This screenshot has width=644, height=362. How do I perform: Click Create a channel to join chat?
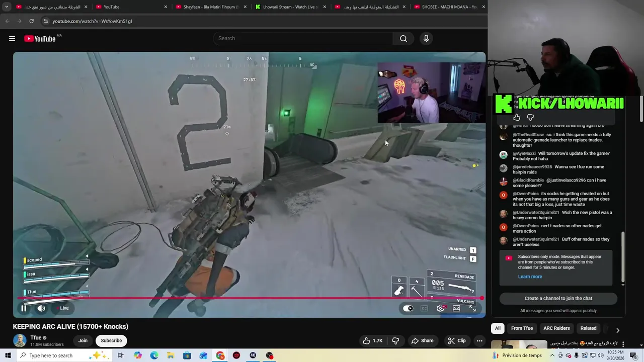[558, 298]
